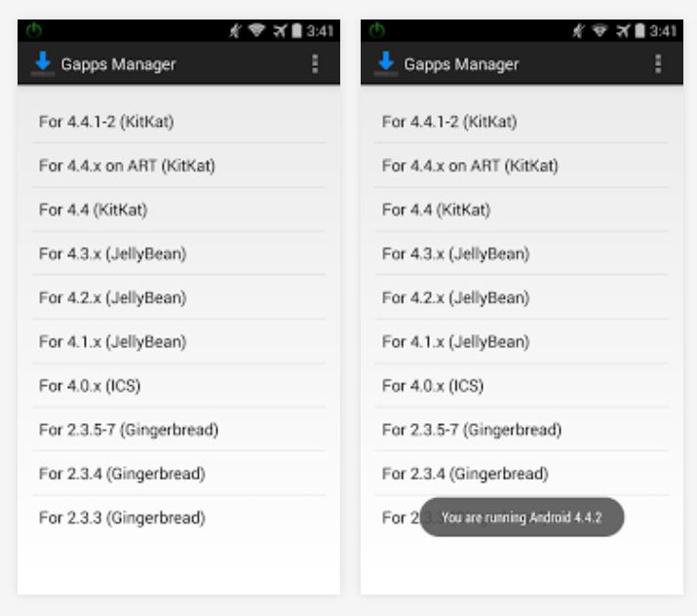Pick For 4.1.x (JellyBean) on left screen
The height and width of the screenshot is (616, 697).
coord(178,341)
